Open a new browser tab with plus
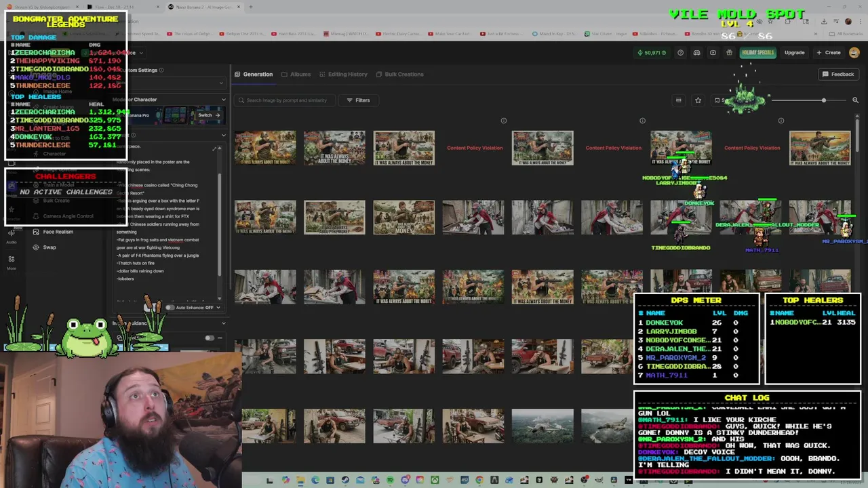The height and width of the screenshot is (488, 868). coord(250,7)
